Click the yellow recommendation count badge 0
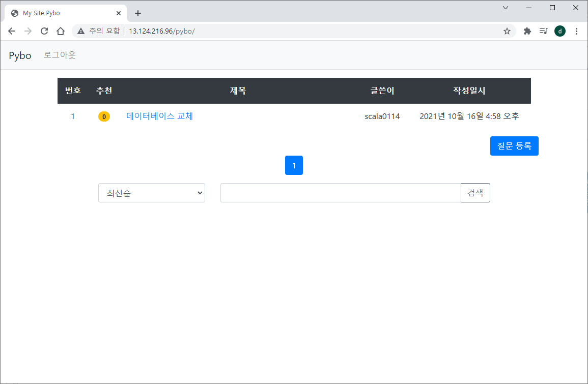588x384 pixels. tap(104, 116)
